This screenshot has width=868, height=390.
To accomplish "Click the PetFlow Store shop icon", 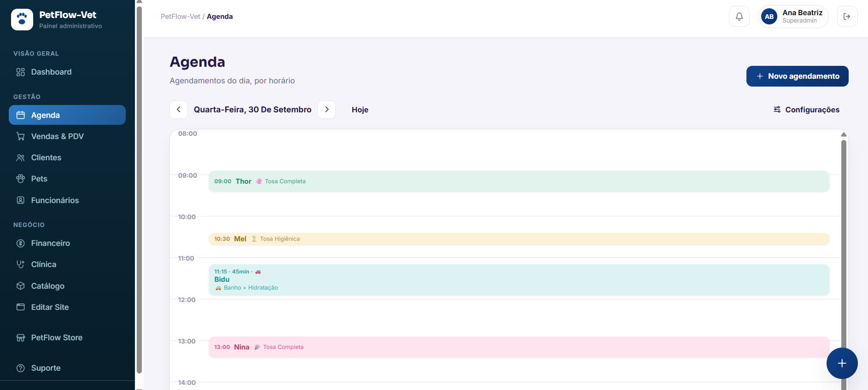I will [x=20, y=338].
